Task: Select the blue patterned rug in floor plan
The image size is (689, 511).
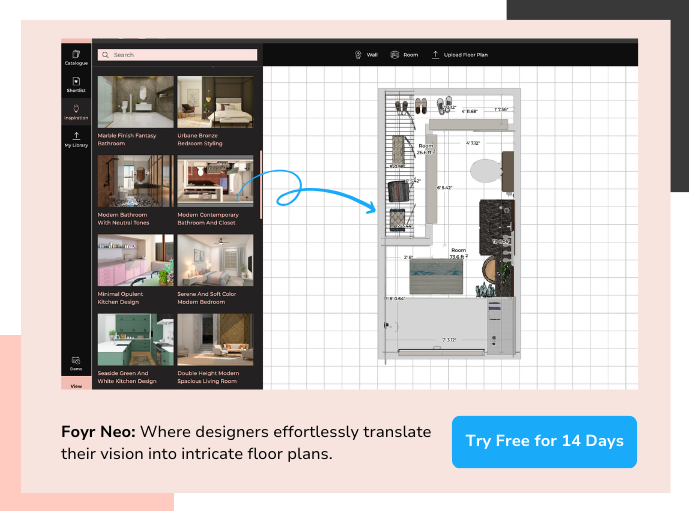Action: (x=436, y=276)
